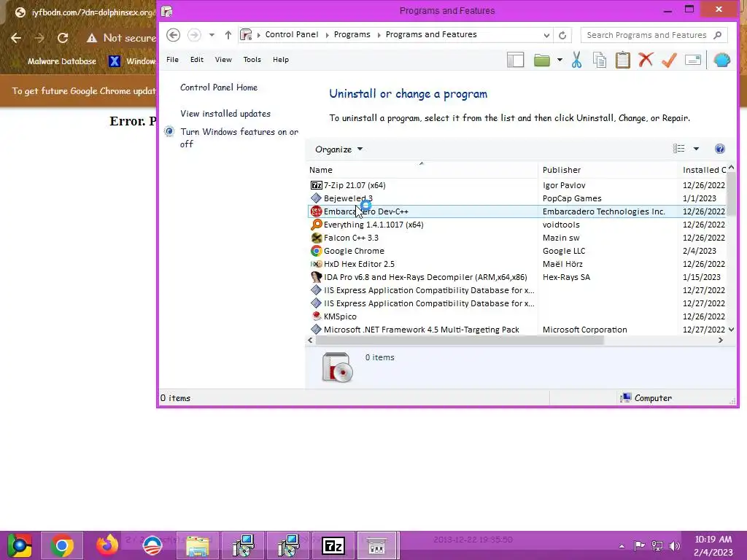Open Malware Database bookmark in Chrome
747x560 pixels.
click(62, 61)
